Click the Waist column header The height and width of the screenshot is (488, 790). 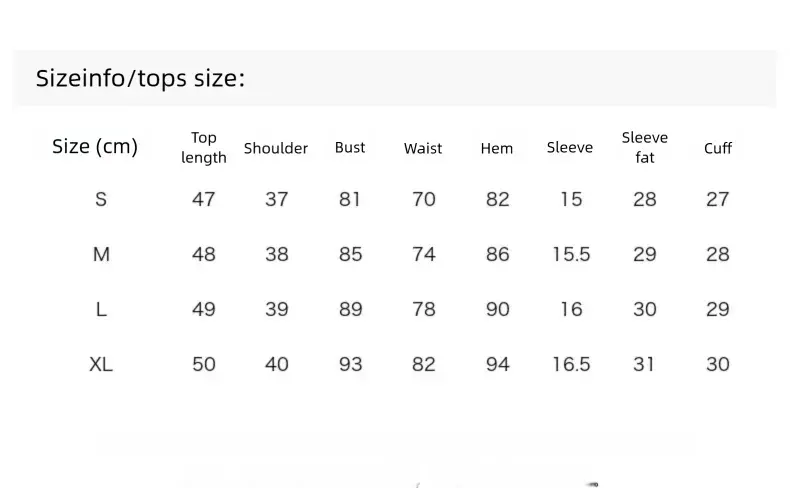click(423, 148)
